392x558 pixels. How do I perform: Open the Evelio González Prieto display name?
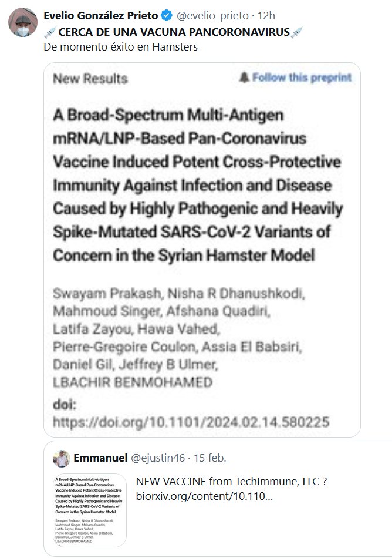[x=101, y=16]
